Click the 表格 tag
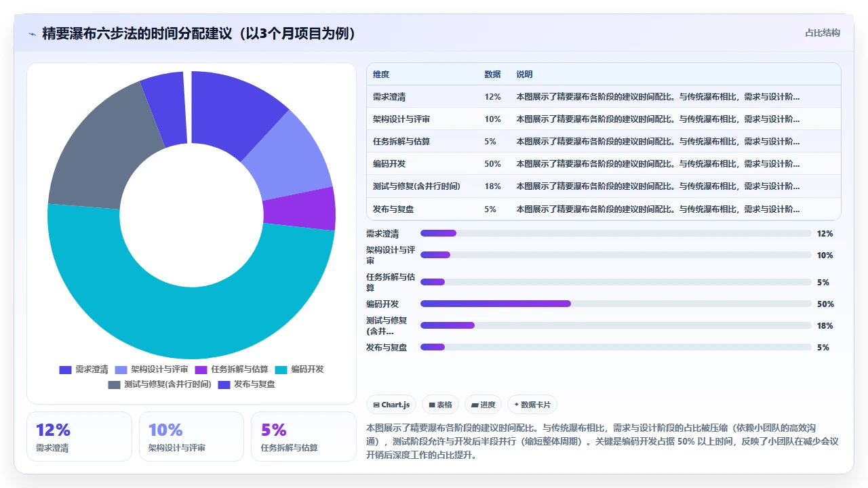 (440, 405)
